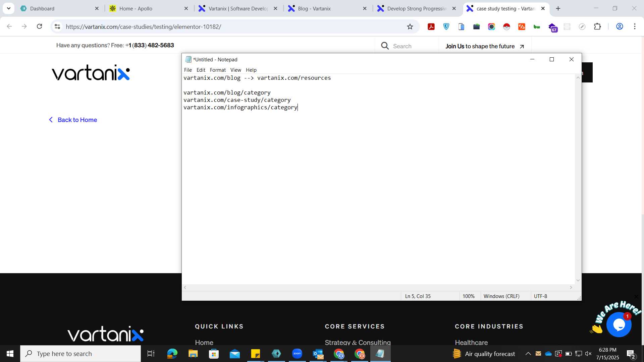644x362 pixels.
Task: Click the Ln 5, Col 35 status entry
Action: coord(418,296)
